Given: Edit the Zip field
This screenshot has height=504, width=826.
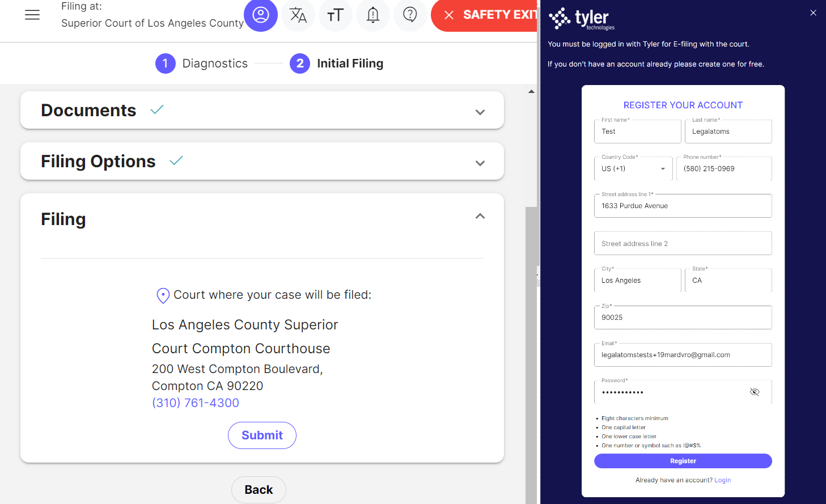Looking at the screenshot, I should pos(683,317).
